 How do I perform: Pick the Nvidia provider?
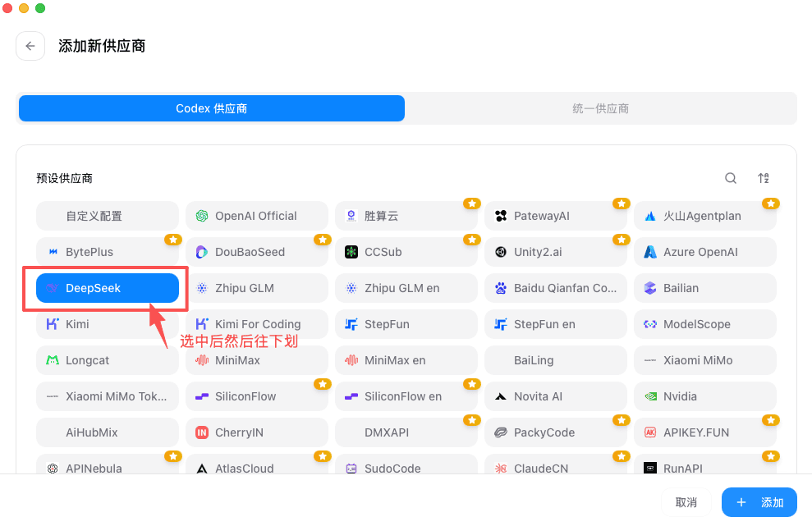coord(704,396)
